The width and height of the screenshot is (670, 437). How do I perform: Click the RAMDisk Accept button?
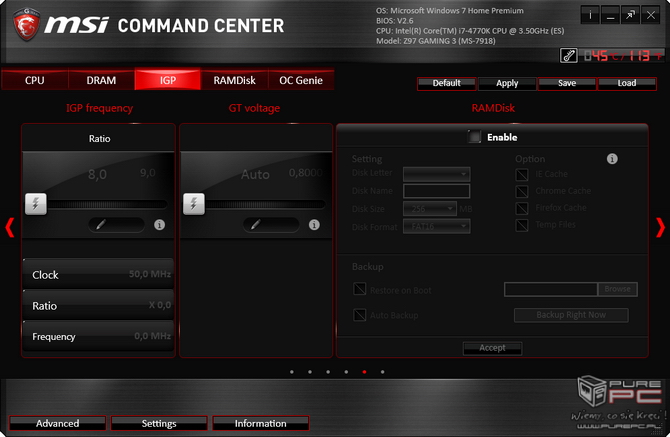click(492, 348)
